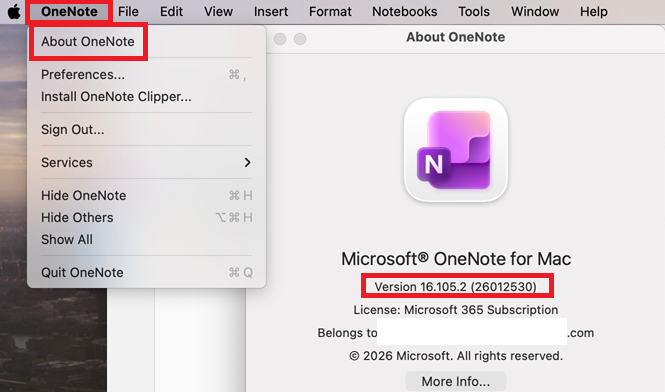Click the About OneNote window title
Screen dimensions: 665x392
(x=455, y=37)
